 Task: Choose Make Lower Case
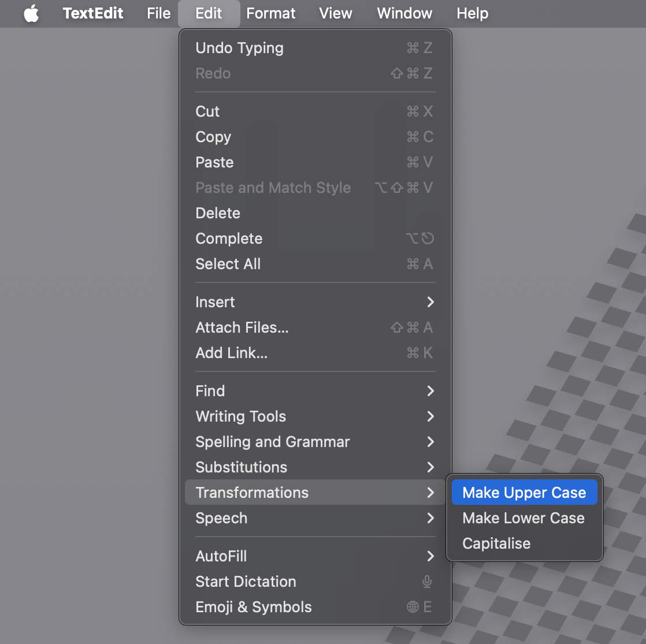coord(523,518)
